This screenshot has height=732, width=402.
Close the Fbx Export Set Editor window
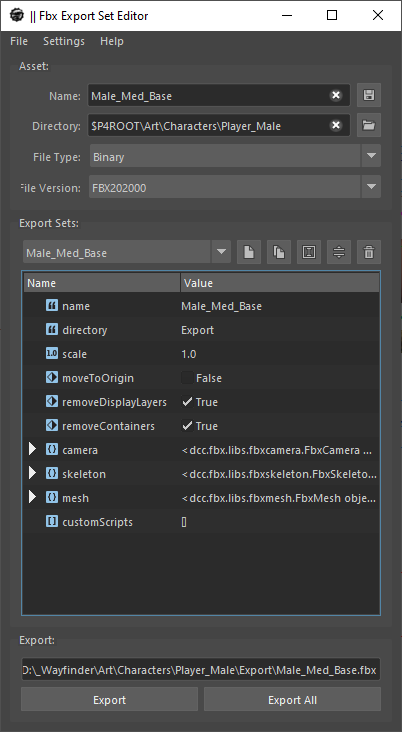[378, 15]
